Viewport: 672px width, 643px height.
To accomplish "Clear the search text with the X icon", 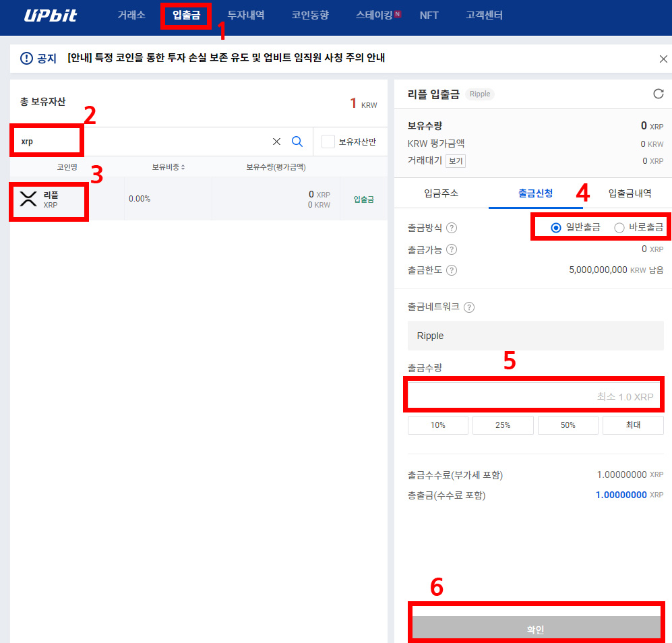I will click(x=276, y=142).
